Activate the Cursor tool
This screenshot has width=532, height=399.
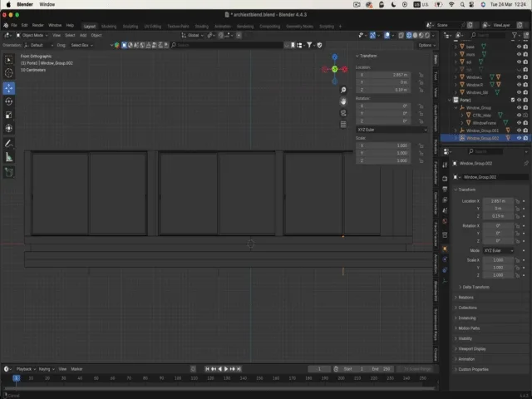(9, 73)
